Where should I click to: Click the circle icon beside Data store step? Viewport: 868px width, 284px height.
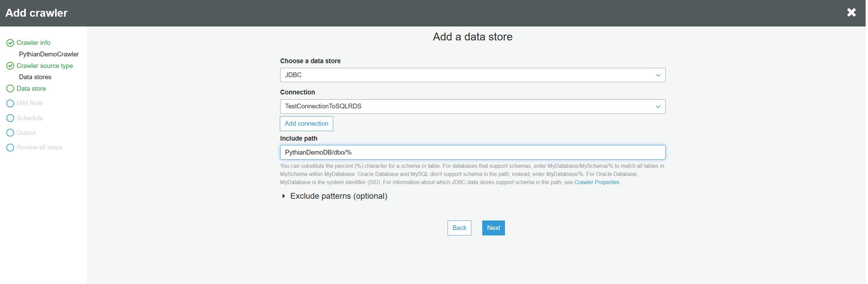10,89
